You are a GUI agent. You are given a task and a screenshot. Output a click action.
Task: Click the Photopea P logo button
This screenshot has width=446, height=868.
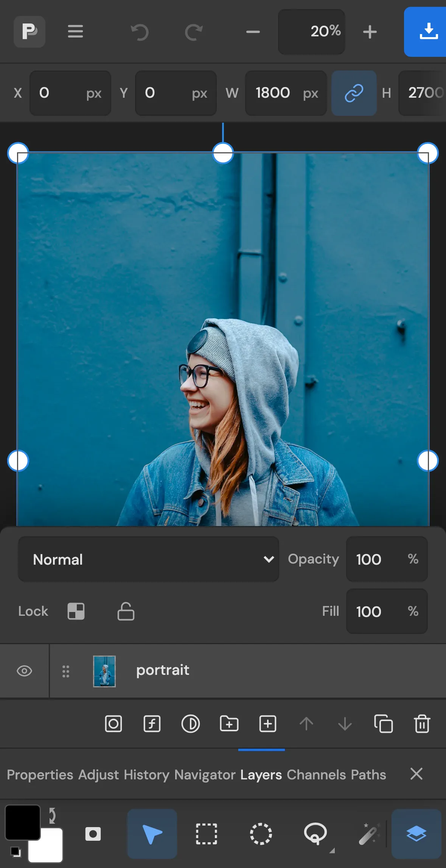click(x=30, y=31)
